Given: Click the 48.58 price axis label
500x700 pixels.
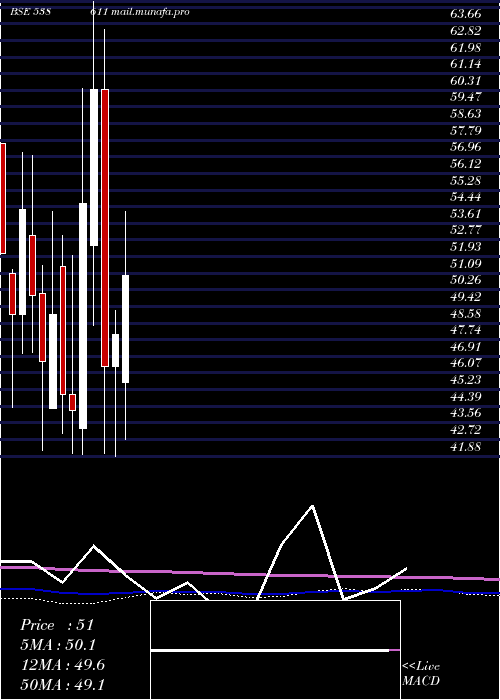Looking at the screenshot, I should coord(466,313).
